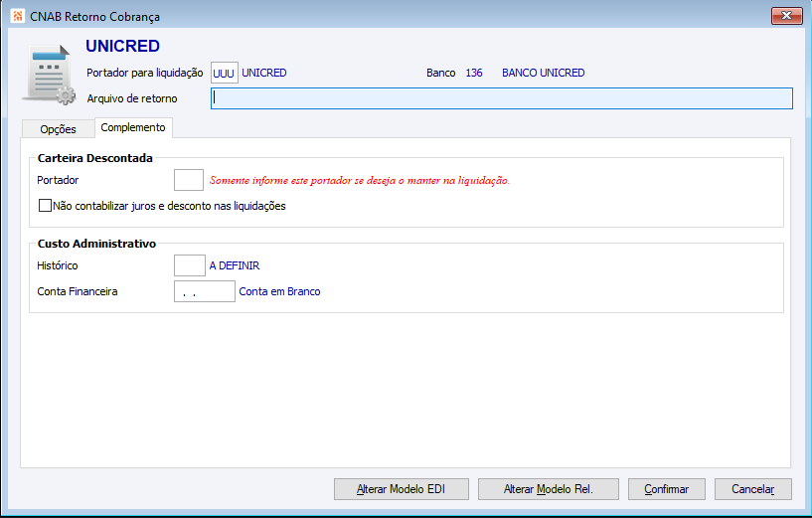Click the 'Banco' label
This screenshot has height=518, width=812.
[x=440, y=73]
